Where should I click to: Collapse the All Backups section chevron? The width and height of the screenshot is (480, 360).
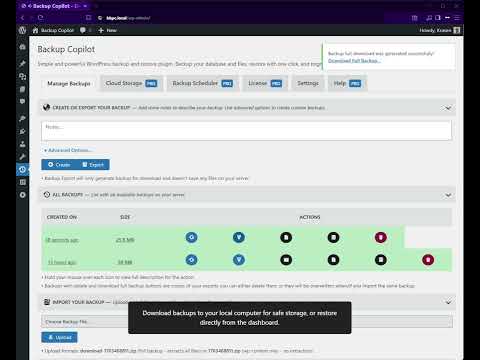pos(448,195)
